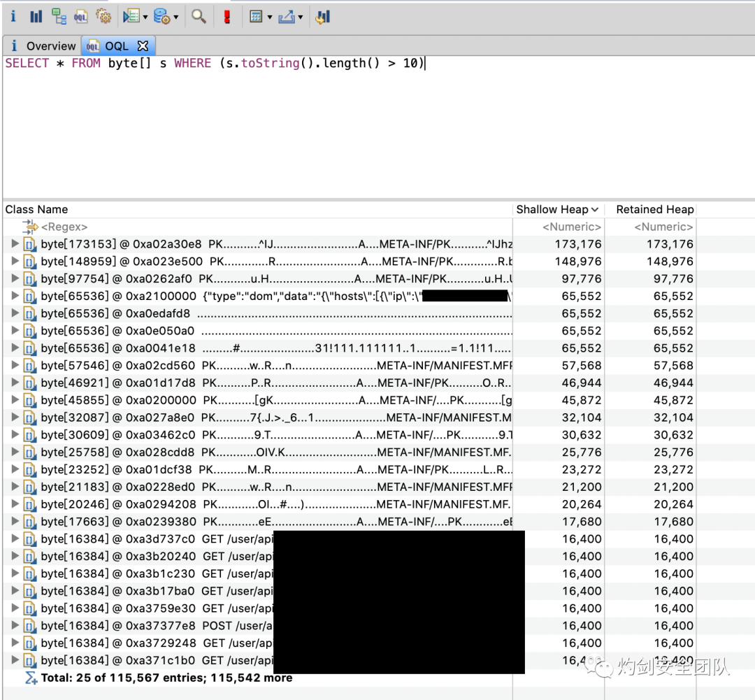Select the byte[16384] @ 0xa3b1c230 row

[350, 574]
